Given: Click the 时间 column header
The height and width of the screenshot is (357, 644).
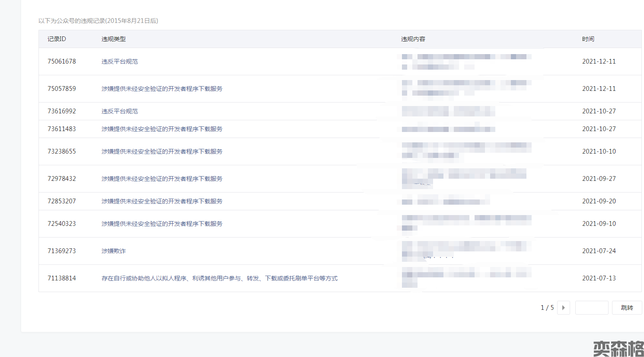Looking at the screenshot, I should (588, 39).
